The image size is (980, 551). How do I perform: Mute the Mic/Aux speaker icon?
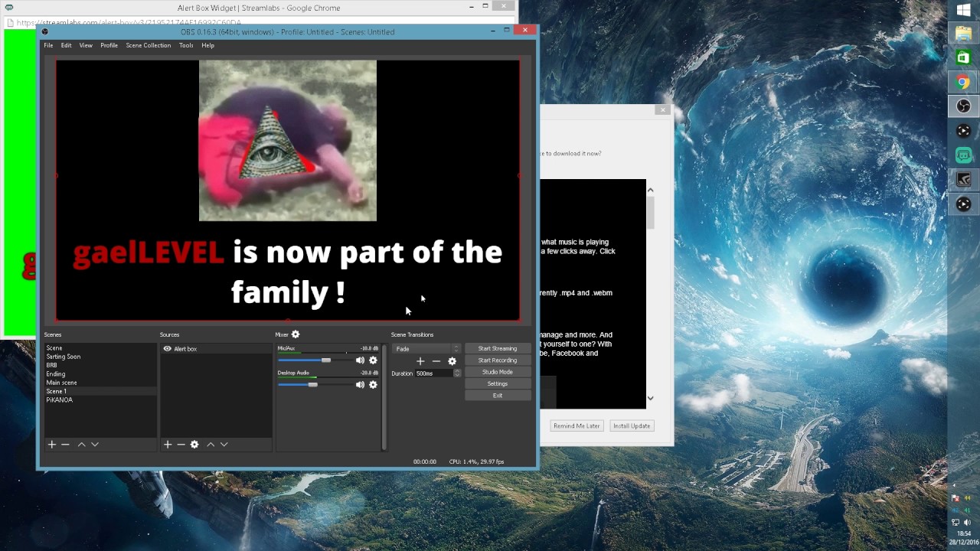click(360, 360)
